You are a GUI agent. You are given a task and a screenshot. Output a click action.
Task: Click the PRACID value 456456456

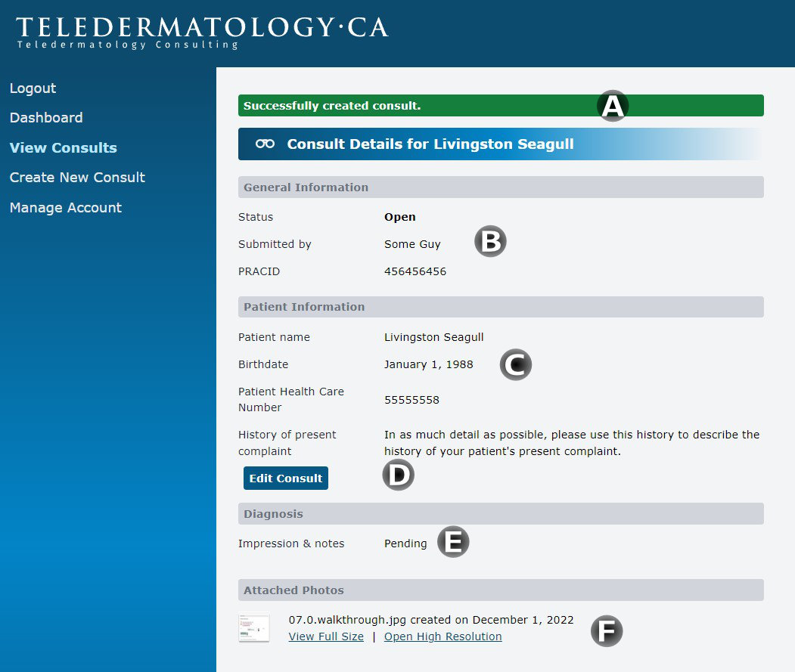click(x=415, y=271)
